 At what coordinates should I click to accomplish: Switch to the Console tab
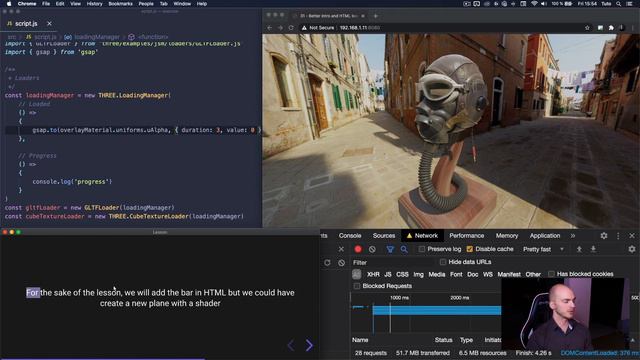[x=350, y=236]
